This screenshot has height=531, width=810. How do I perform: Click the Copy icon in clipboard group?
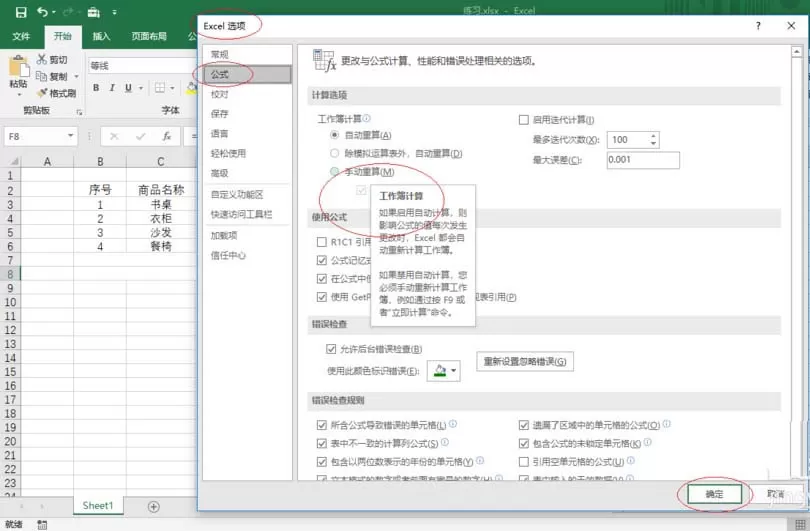(41, 76)
